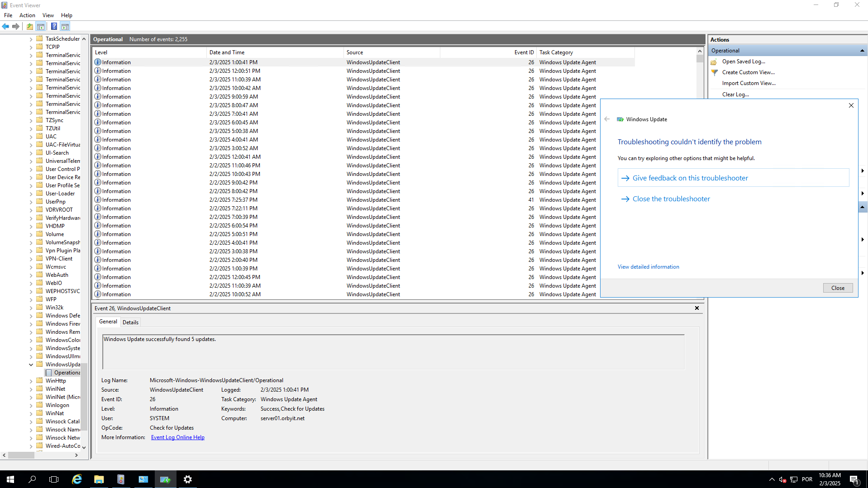Expand the VPN-Client tree node
Viewport: 868px width, 488px height.
(x=31, y=259)
